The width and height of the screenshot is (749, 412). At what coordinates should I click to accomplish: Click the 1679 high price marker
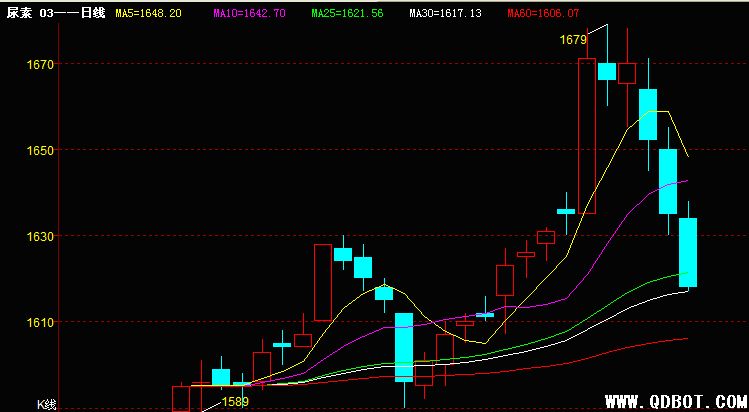tap(573, 40)
